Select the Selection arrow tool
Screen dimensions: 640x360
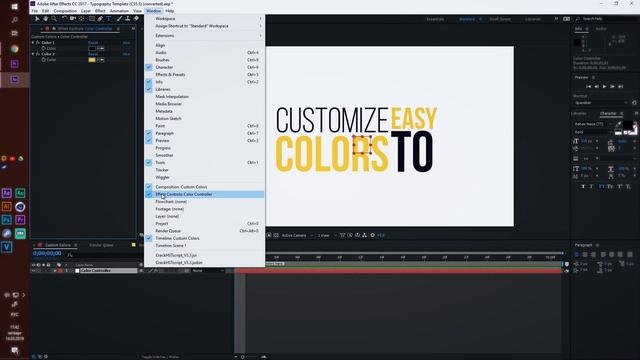37,19
